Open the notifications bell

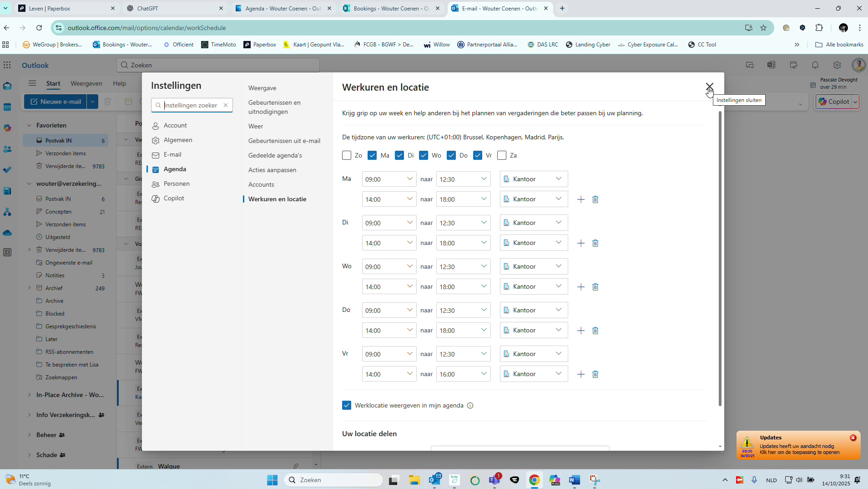815,65
